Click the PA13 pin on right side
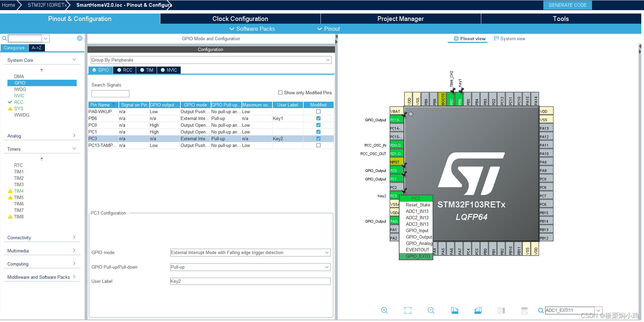644x322 pixels. click(x=546, y=128)
